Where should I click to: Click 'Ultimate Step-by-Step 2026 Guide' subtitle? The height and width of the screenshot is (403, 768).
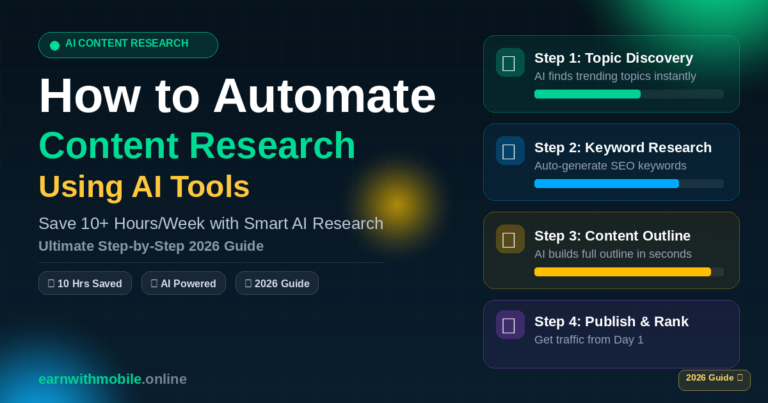tap(151, 246)
